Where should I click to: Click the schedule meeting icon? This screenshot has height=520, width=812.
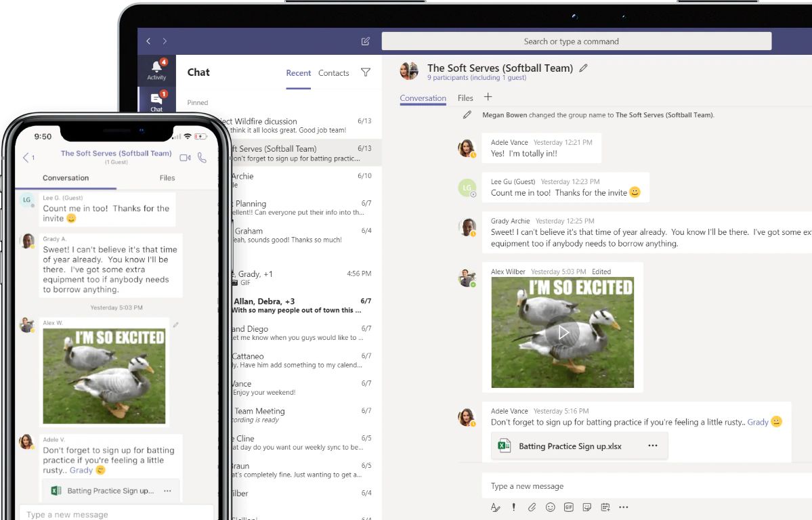click(605, 507)
